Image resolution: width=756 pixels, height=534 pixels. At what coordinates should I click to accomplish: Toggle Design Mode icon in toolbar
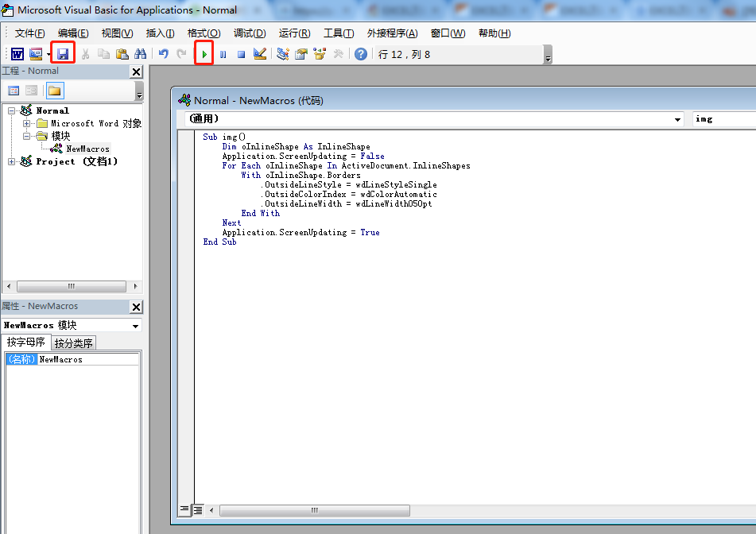(260, 54)
